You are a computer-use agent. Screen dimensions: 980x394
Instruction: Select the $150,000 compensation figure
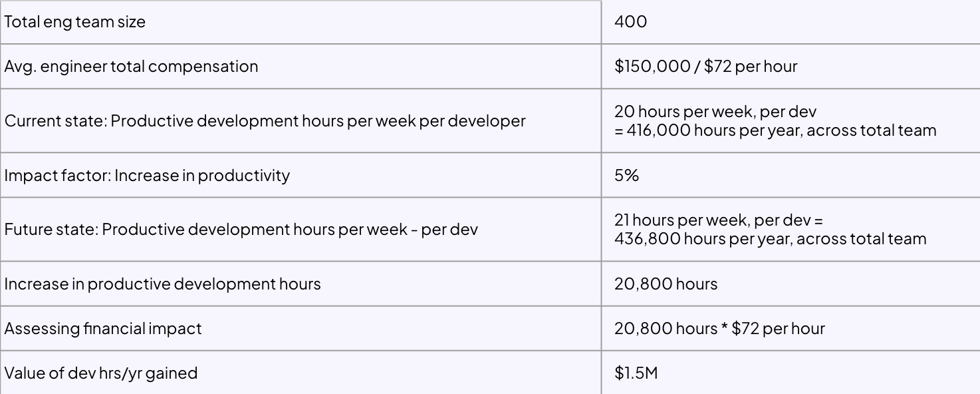pos(652,67)
